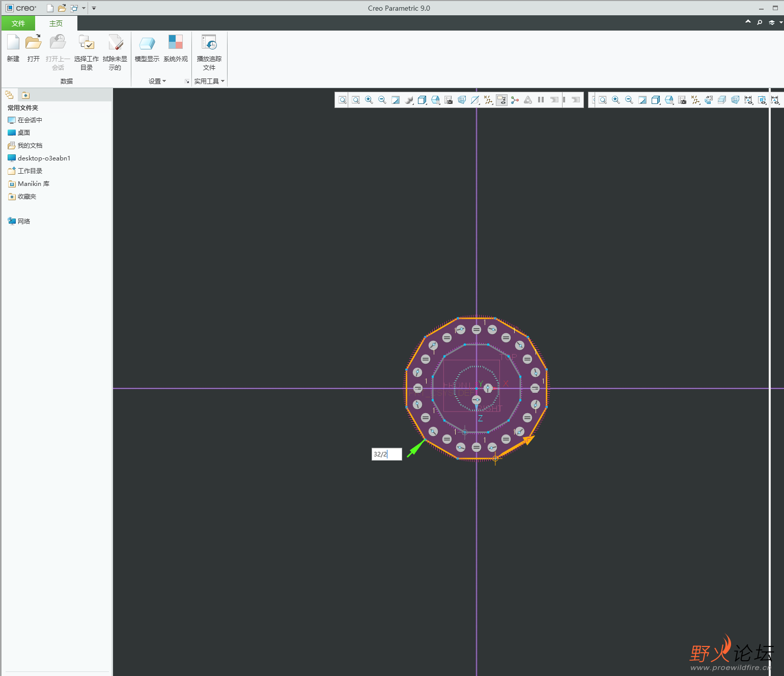Click the pause simulation icon on left toolbar
784x676 pixels.
541,100
